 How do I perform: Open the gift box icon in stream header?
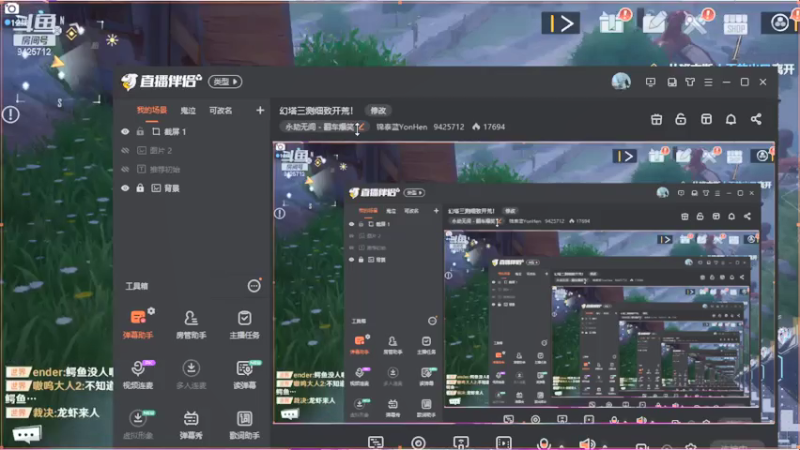coord(657,119)
